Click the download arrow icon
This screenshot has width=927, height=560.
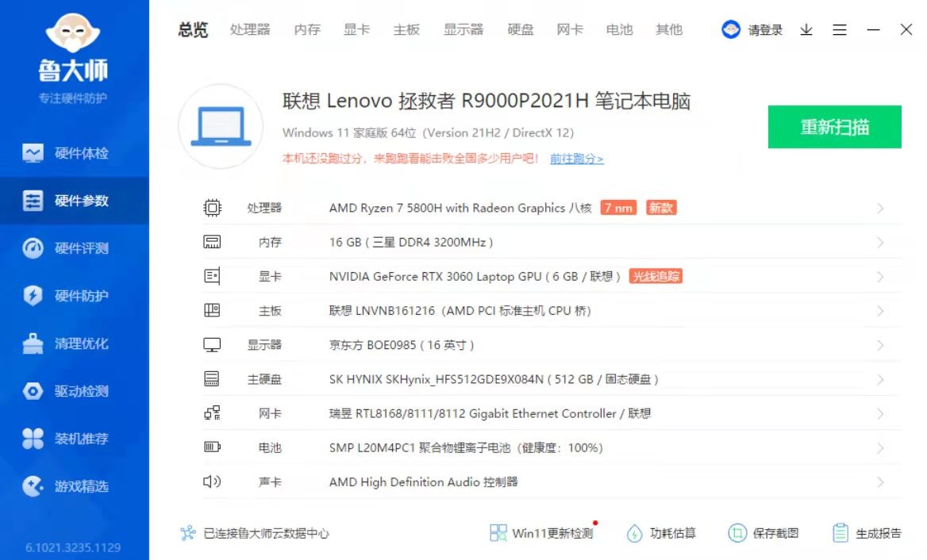point(806,29)
